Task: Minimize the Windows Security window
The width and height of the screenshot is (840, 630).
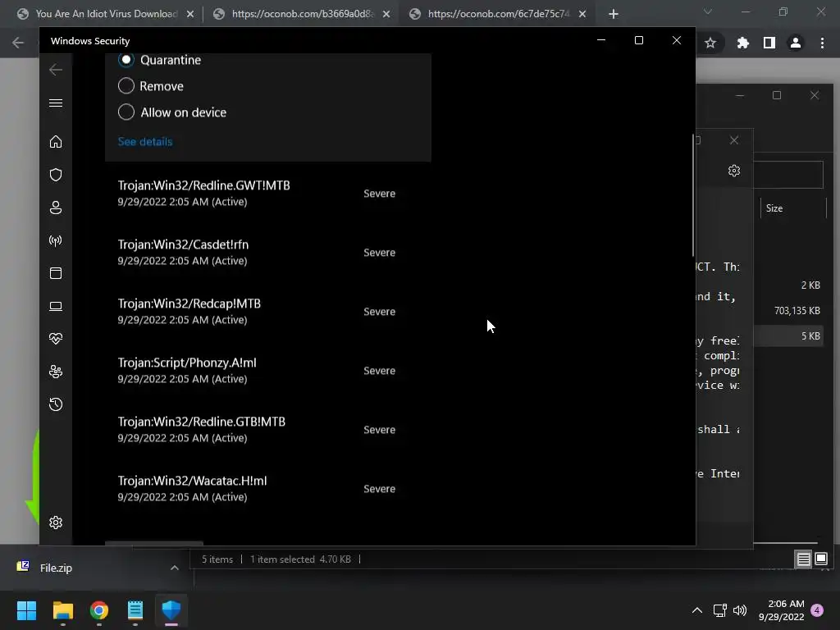Action: 601,40
